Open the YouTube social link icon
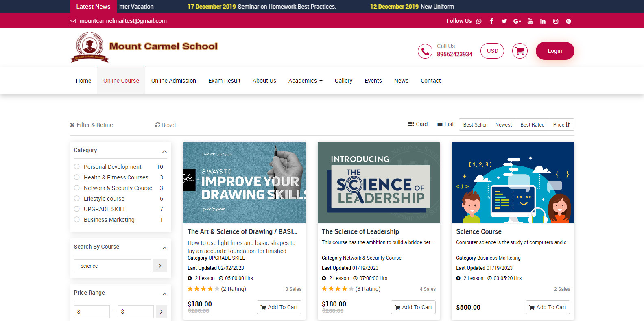Viewport: 644px width, 321px height. (x=530, y=21)
